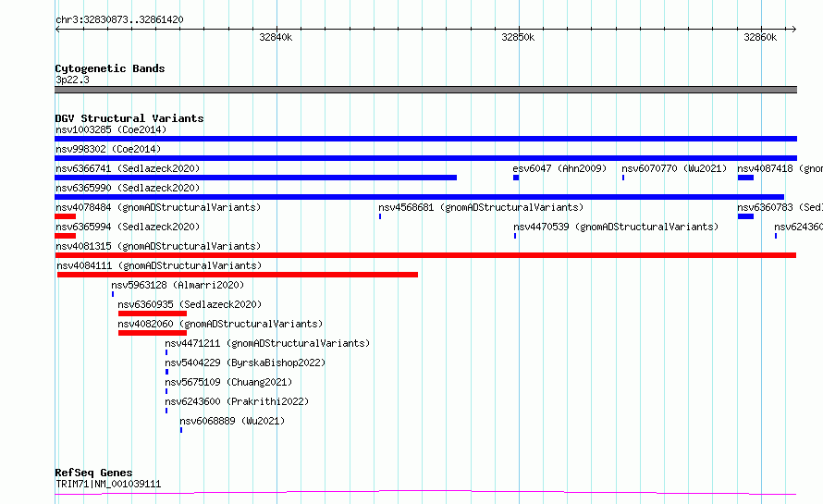Image resolution: width=823 pixels, height=504 pixels.
Task: Click the short red bar under nsv6365994
Action: pyautogui.click(x=65, y=236)
